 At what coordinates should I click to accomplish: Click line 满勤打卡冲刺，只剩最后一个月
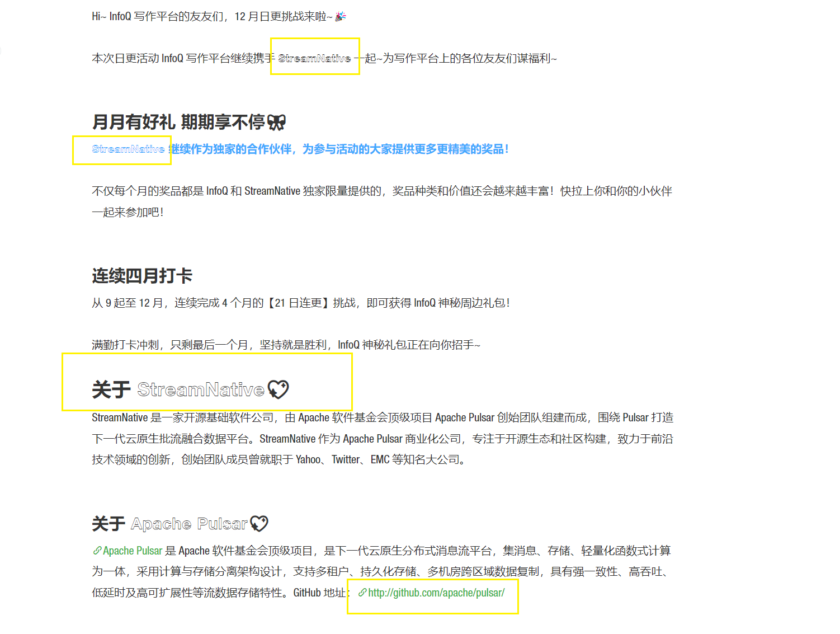[286, 345]
